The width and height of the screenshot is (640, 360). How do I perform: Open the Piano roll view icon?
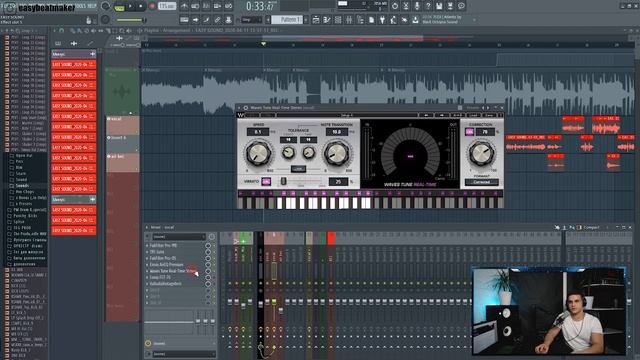[327, 20]
